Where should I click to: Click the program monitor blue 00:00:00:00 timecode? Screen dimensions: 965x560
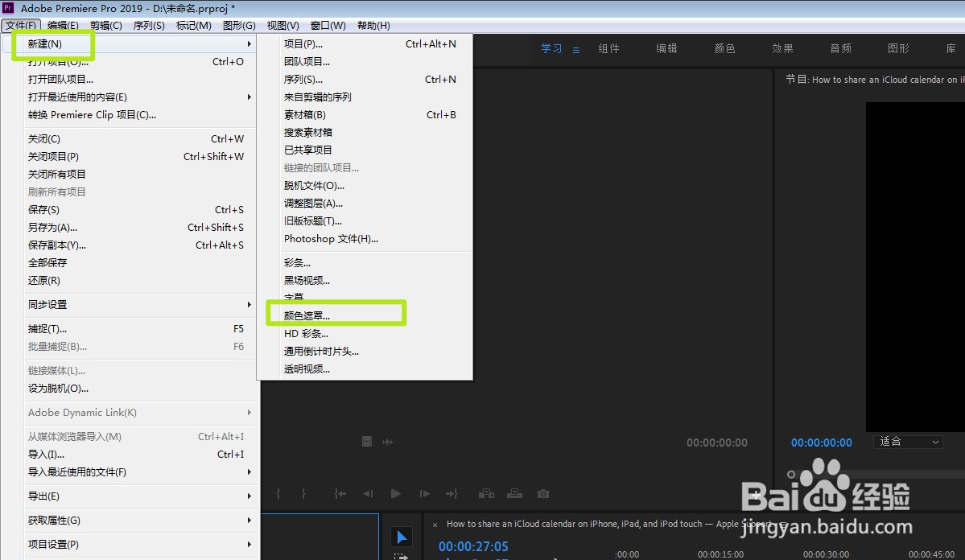click(822, 443)
